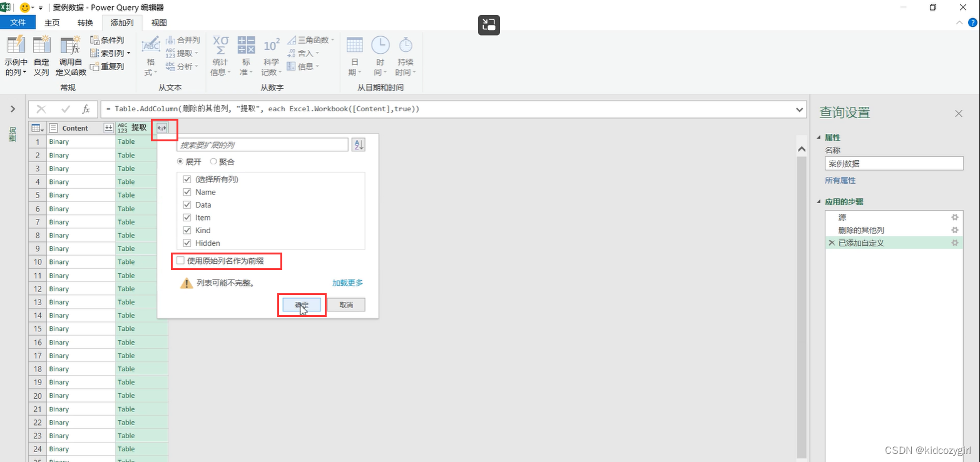Collapse the ribbon with the up chevron
Image resolution: width=980 pixels, height=462 pixels.
pyautogui.click(x=960, y=23)
